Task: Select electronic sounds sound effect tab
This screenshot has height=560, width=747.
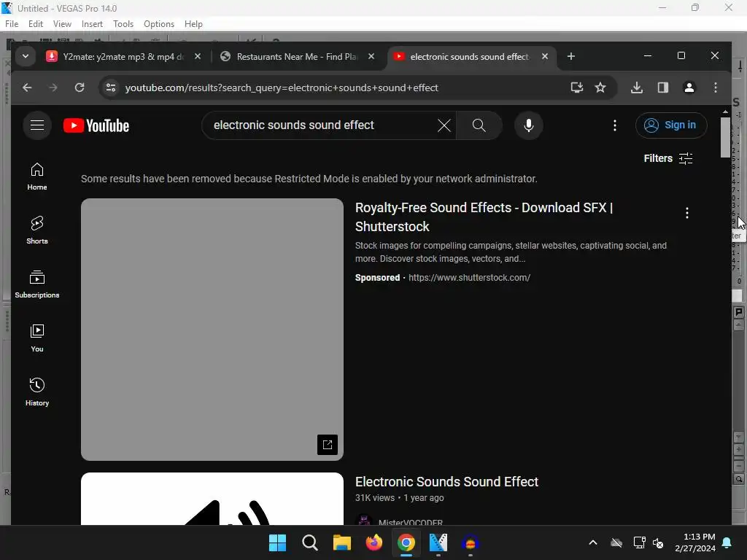Action: (469, 57)
